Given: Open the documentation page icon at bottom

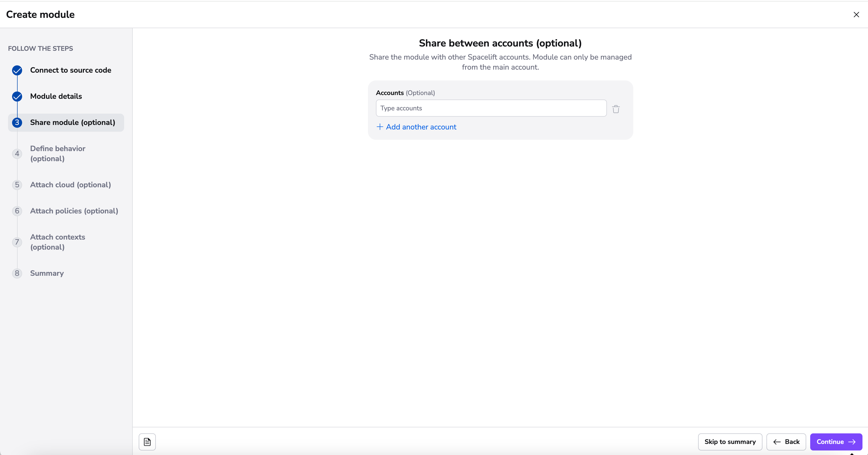Looking at the screenshot, I should pos(147,441).
